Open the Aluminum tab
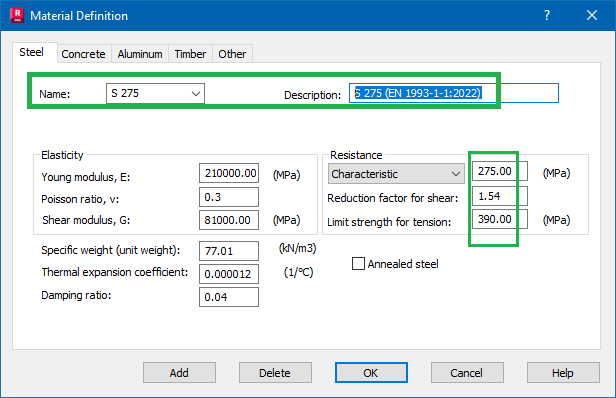The image size is (616, 398). (140, 54)
